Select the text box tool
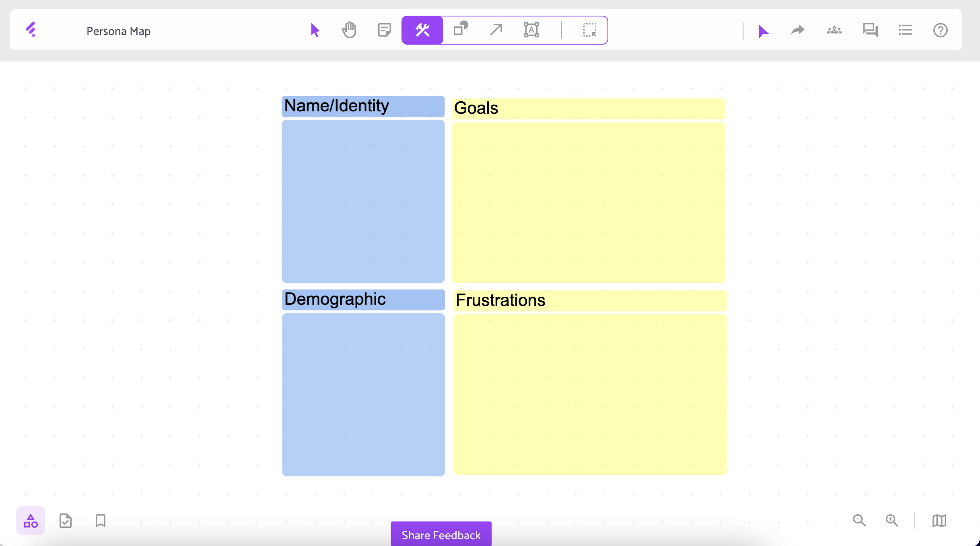 pyautogui.click(x=531, y=30)
